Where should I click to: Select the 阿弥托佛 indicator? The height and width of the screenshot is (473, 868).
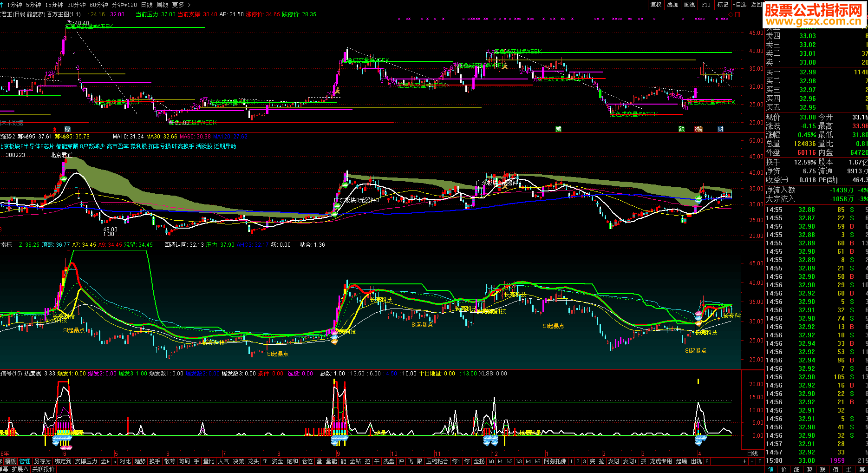click(555, 461)
